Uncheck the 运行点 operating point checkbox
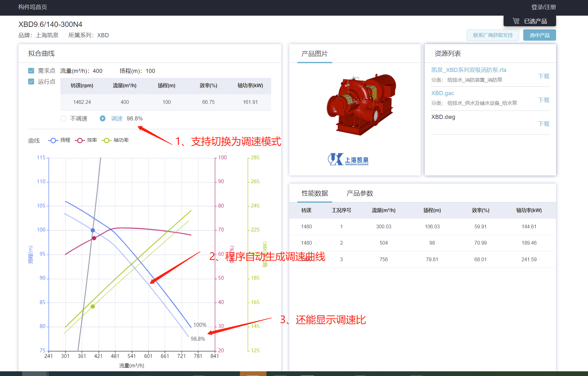 click(x=31, y=81)
